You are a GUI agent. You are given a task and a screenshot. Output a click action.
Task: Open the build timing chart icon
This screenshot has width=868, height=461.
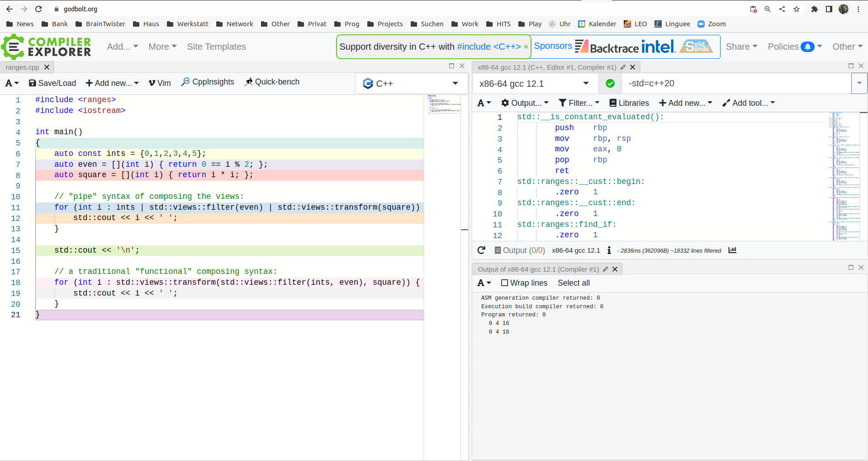[732, 250]
